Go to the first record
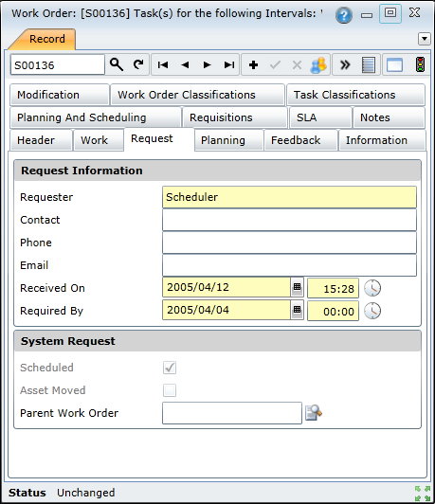 [163, 65]
